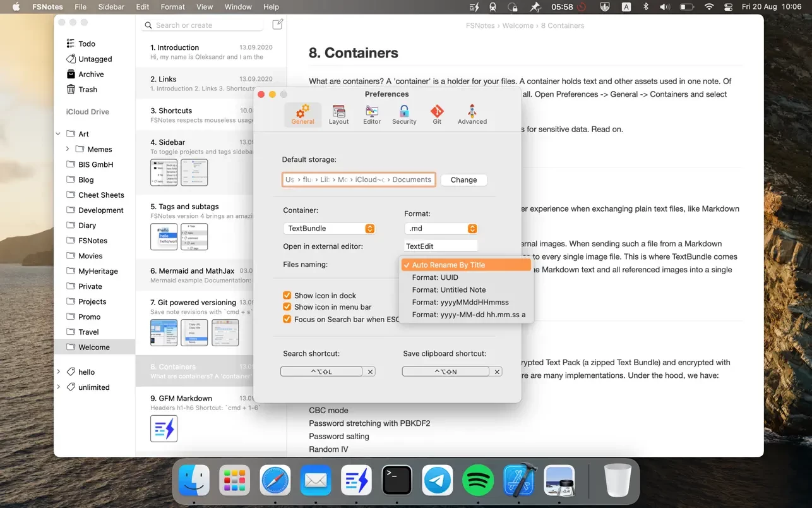
Task: Collapse the Art project folder
Action: click(58, 133)
